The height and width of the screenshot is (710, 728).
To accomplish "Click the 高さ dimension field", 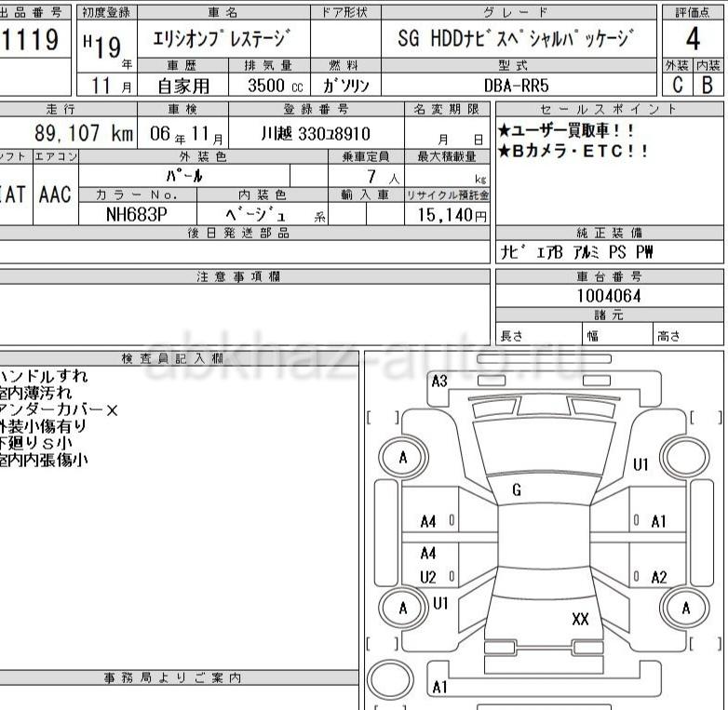I will pos(688,335).
